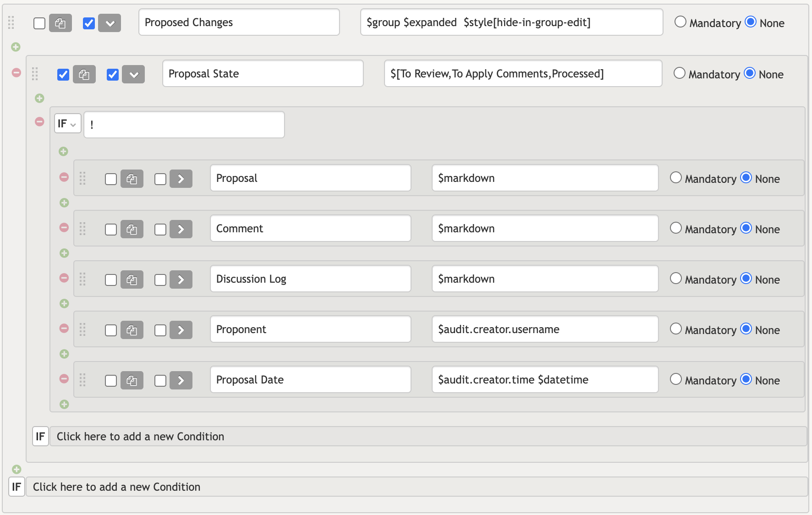
Task: Add a field above Proposal row with plus icon
Action: tap(64, 151)
